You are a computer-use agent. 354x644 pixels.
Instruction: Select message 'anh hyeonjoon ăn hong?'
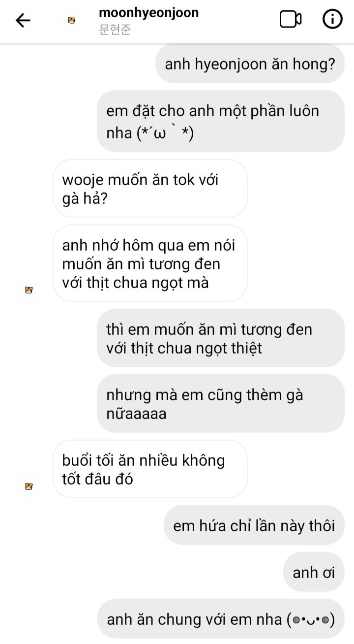(250, 64)
